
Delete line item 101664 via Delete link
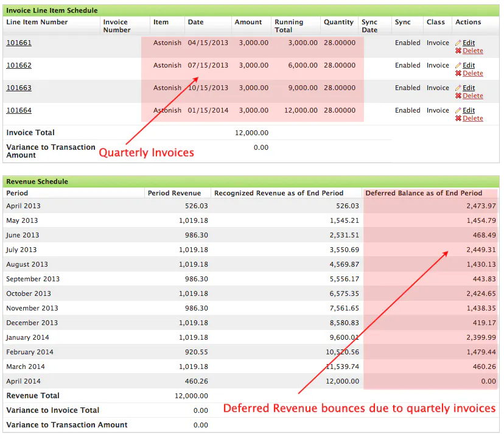point(473,118)
